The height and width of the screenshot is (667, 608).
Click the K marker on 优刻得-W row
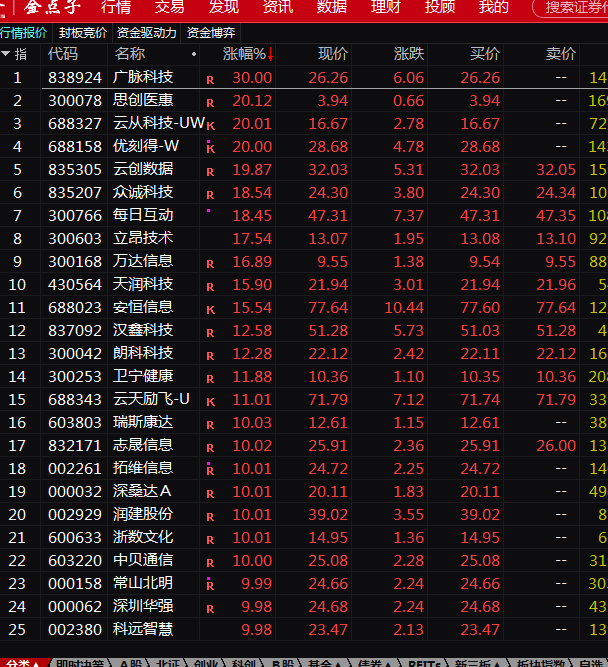[211, 149]
